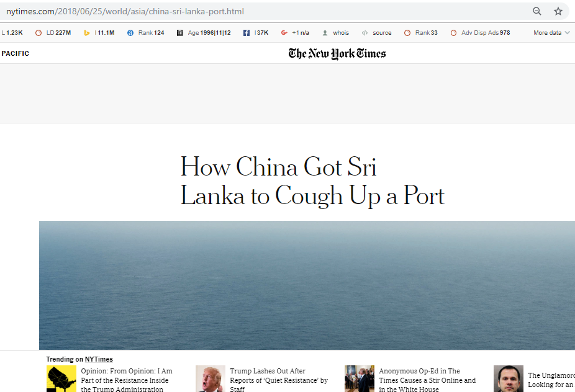This screenshot has width=575, height=392.
Task: Open the Adv Disp Ads 978 metric
Action: tap(480, 33)
